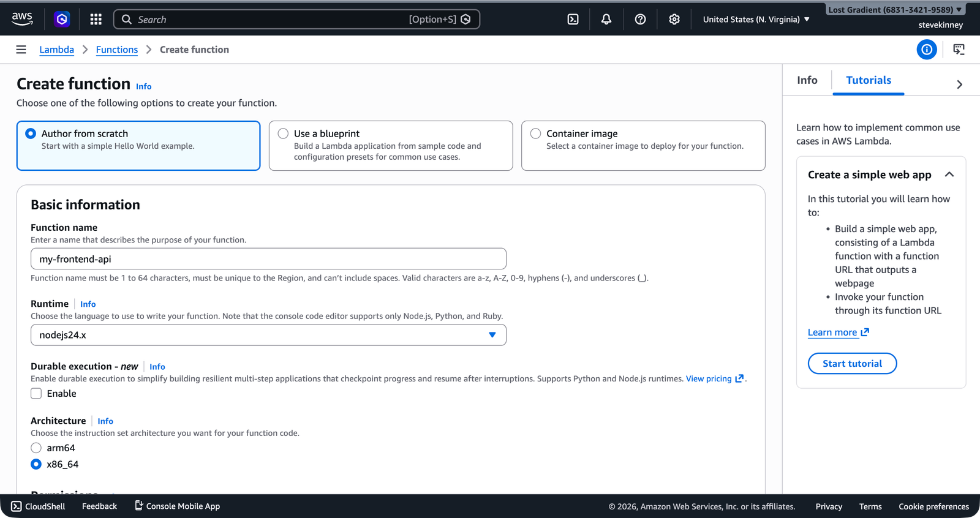Click Info link next to Create function

144,86
